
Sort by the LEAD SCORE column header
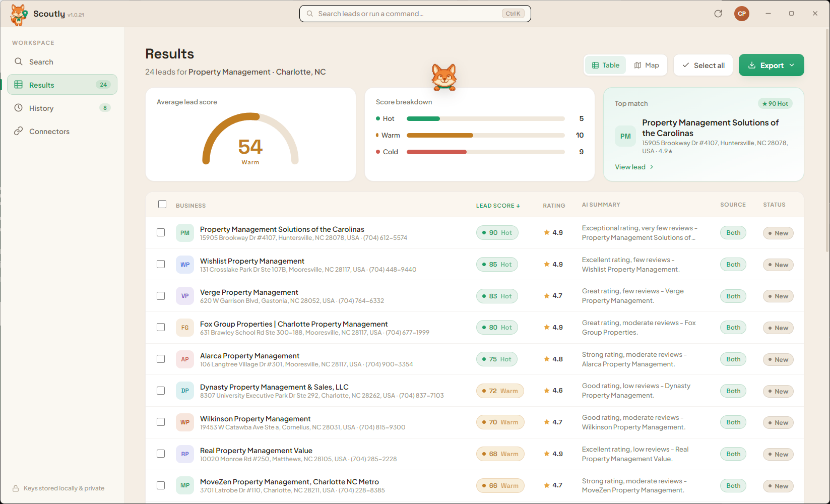click(497, 206)
